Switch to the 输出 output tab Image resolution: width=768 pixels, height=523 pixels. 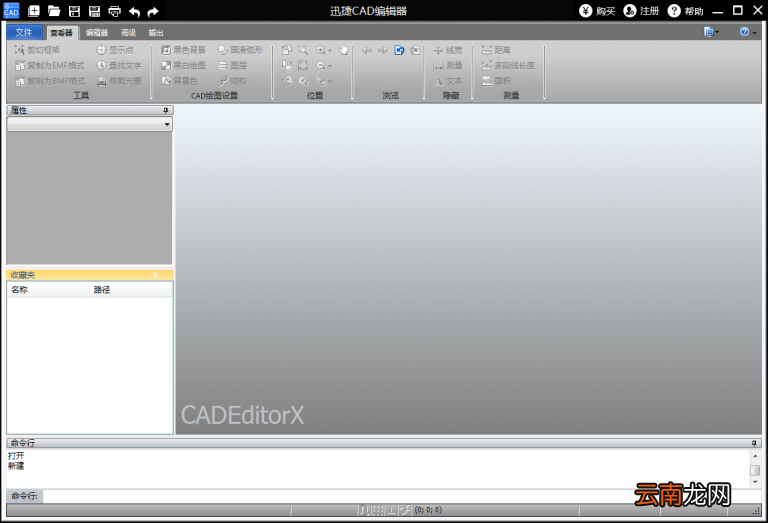pos(156,32)
